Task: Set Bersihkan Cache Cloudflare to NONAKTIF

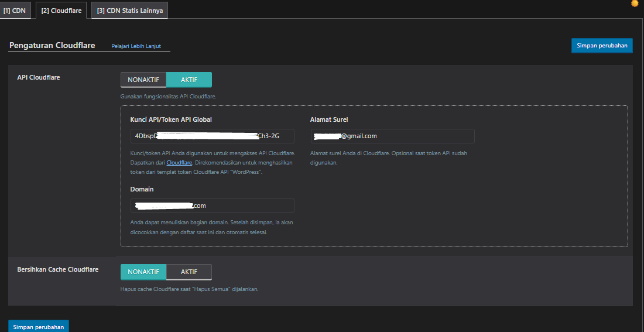Action: click(x=143, y=272)
